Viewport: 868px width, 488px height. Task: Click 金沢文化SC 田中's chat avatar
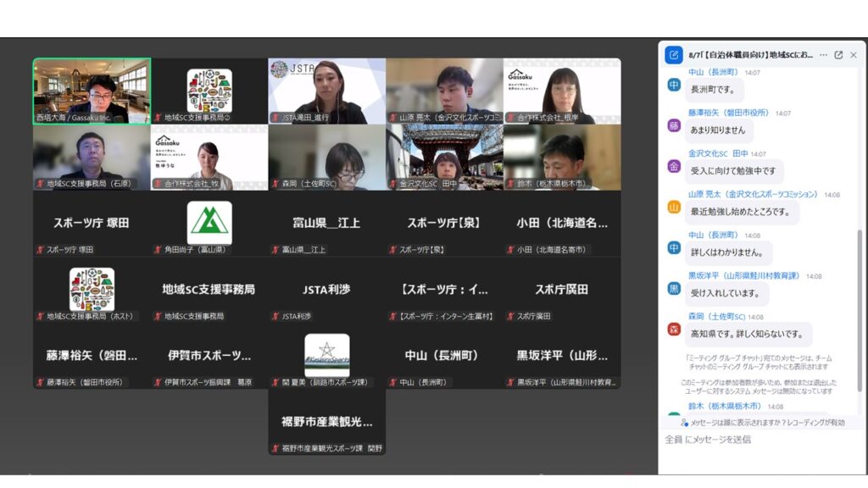pyautogui.click(x=674, y=166)
